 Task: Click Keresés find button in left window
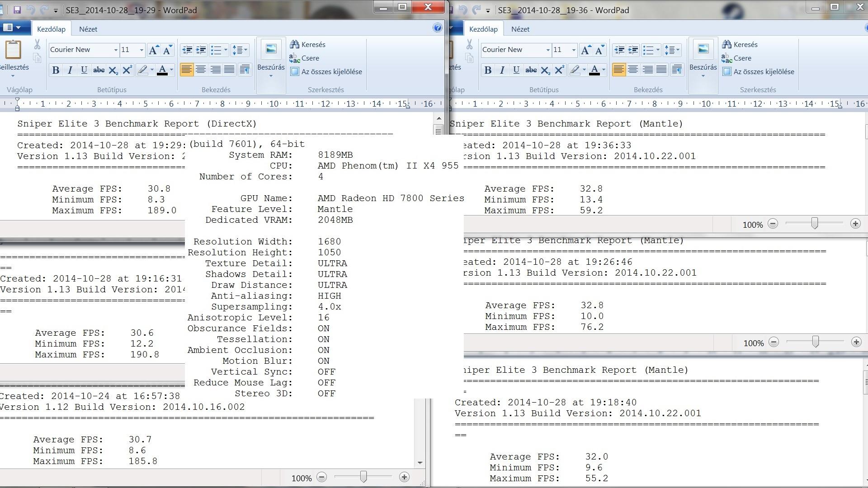pyautogui.click(x=308, y=44)
